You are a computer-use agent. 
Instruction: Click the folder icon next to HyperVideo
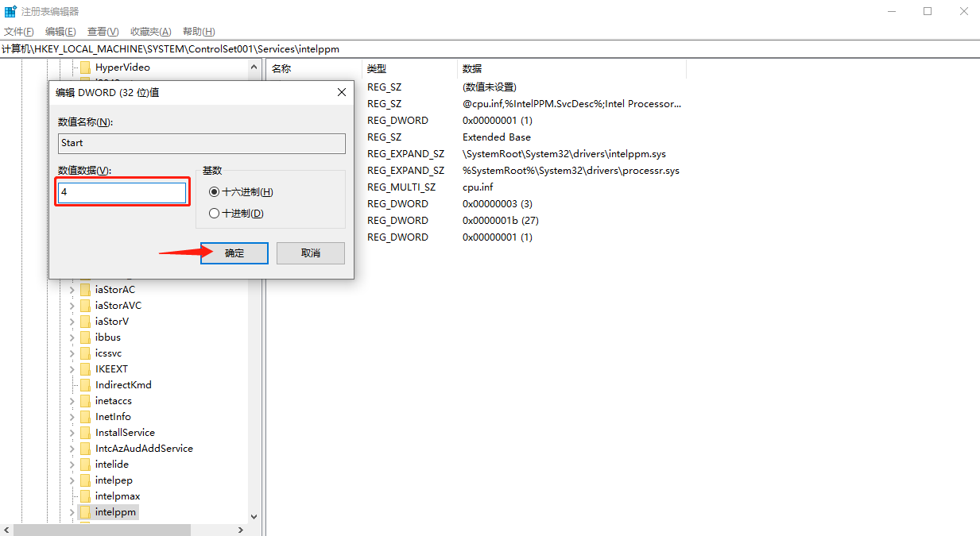tap(85, 67)
